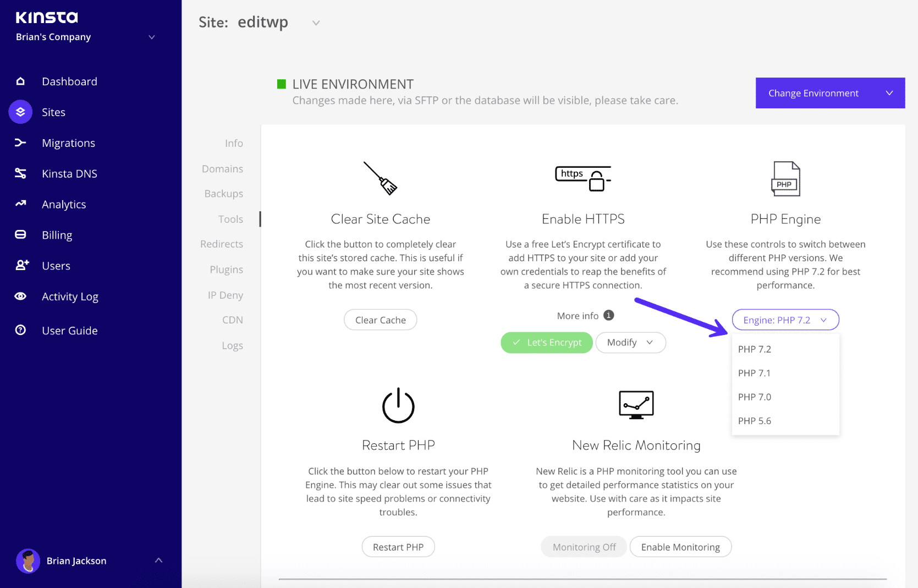The image size is (918, 588).
Task: Click the PHP file icon
Action: tap(785, 179)
